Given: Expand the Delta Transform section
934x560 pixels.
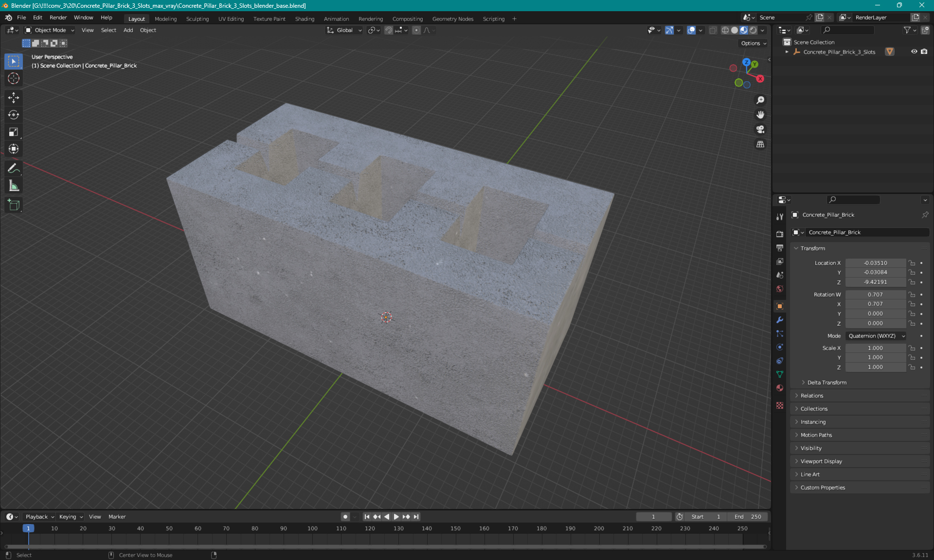Looking at the screenshot, I should coord(826,382).
